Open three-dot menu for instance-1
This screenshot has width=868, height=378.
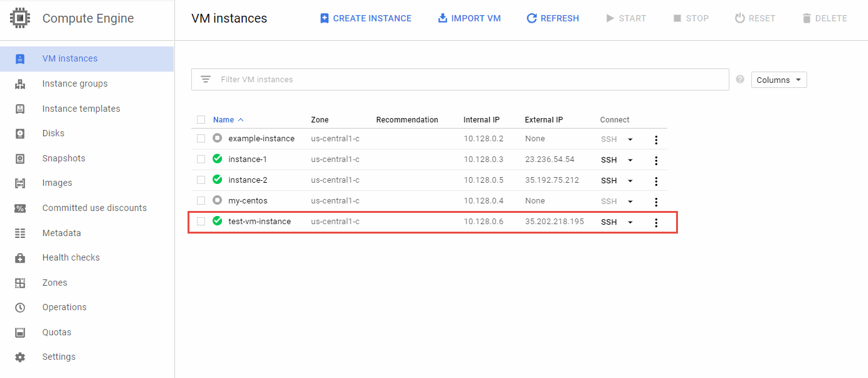click(656, 160)
